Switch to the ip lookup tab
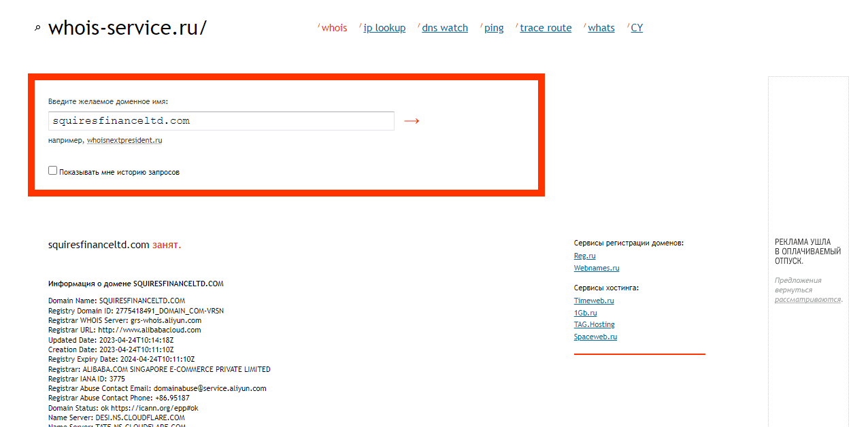Viewport: 868px width, 427px height. (384, 28)
